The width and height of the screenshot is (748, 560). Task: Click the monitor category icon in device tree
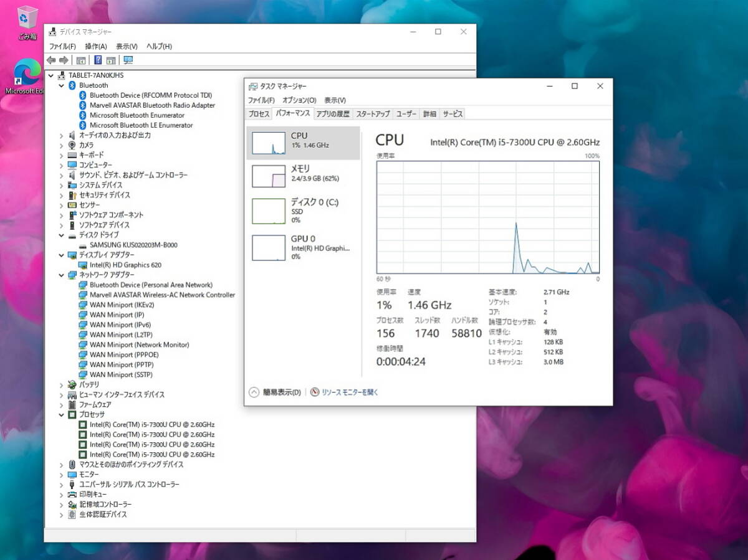(72, 474)
